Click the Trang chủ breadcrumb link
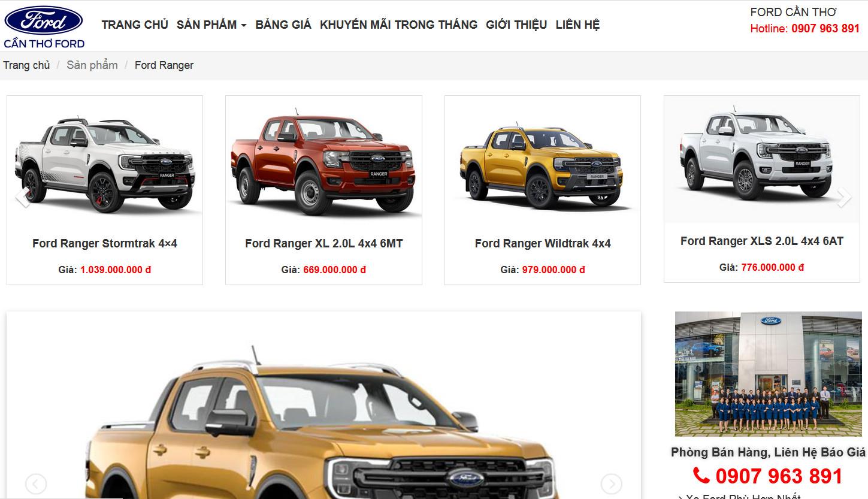 [x=26, y=65]
